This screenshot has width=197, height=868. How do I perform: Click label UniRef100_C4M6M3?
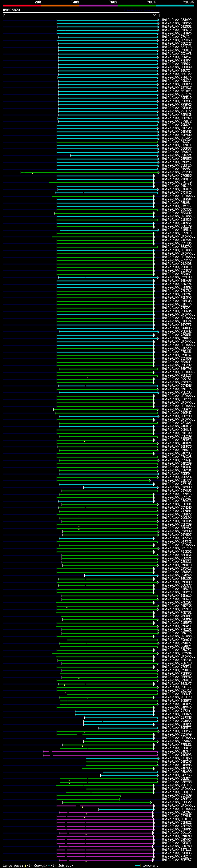point(177,132)
